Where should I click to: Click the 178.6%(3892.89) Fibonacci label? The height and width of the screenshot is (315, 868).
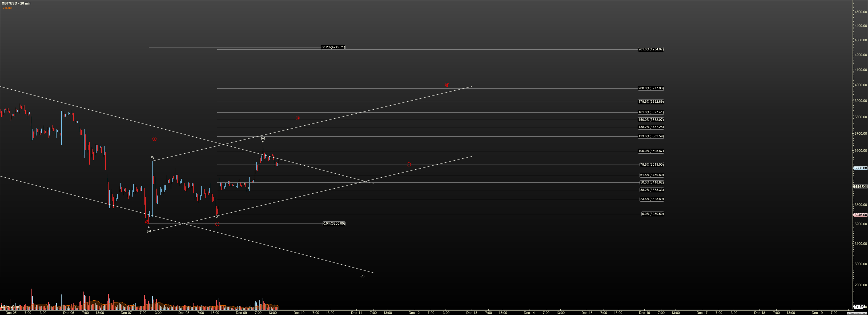coord(651,102)
